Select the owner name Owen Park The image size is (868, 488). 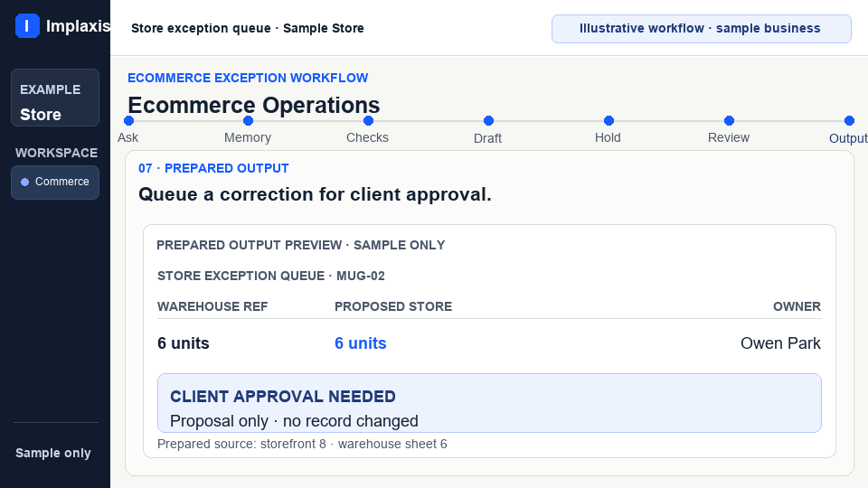780,343
